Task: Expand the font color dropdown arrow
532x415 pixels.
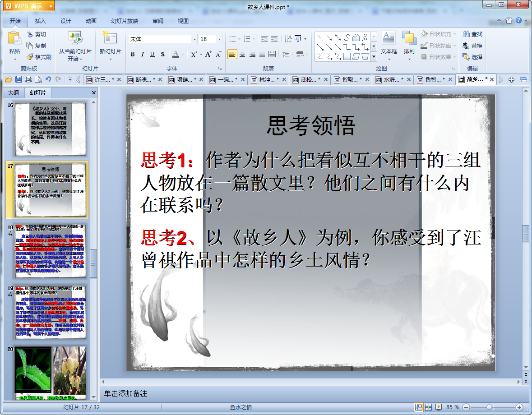Action: pos(183,54)
